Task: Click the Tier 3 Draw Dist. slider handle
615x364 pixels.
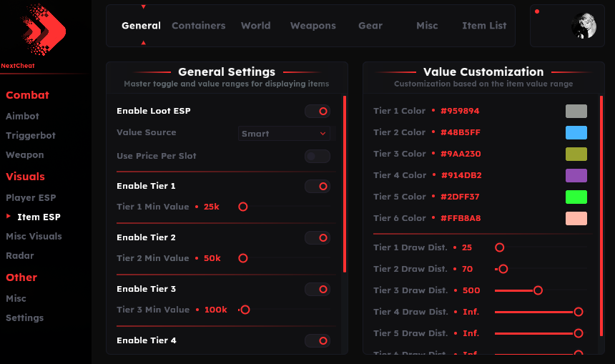Action: click(x=538, y=290)
